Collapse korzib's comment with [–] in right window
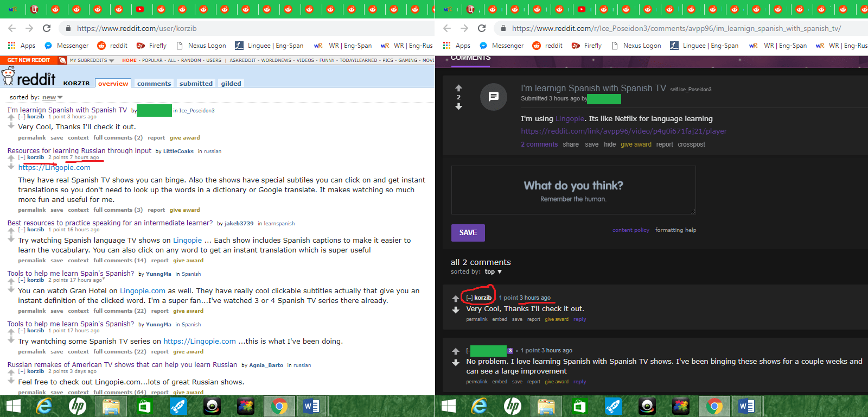This screenshot has width=868, height=417. coord(469,298)
